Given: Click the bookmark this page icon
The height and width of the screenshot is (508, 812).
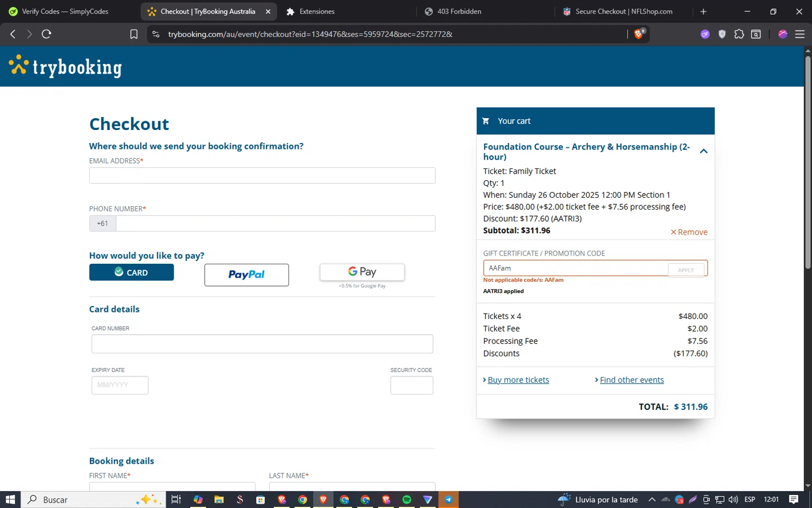Looking at the screenshot, I should pyautogui.click(x=134, y=34).
